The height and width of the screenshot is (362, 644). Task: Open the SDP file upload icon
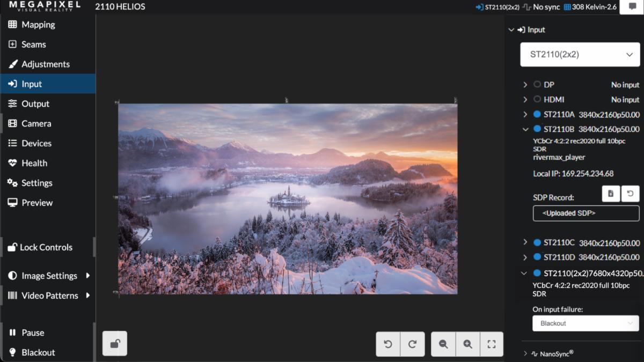(611, 194)
